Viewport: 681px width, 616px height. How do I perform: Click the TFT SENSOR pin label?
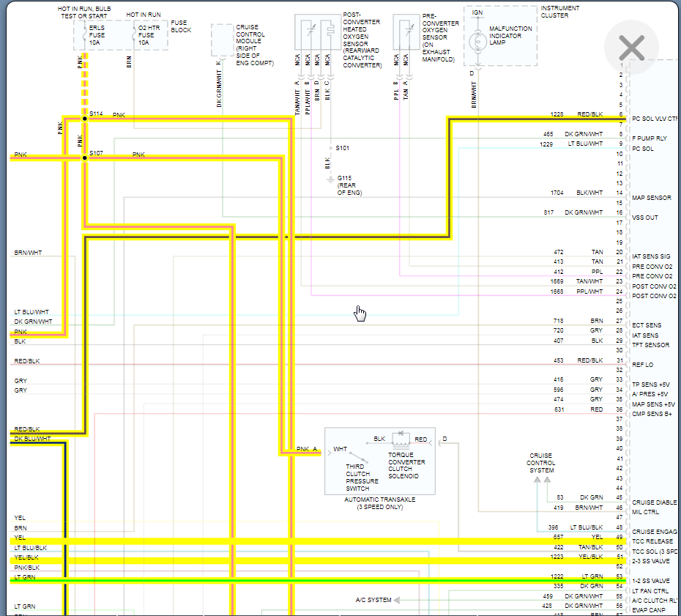650,345
